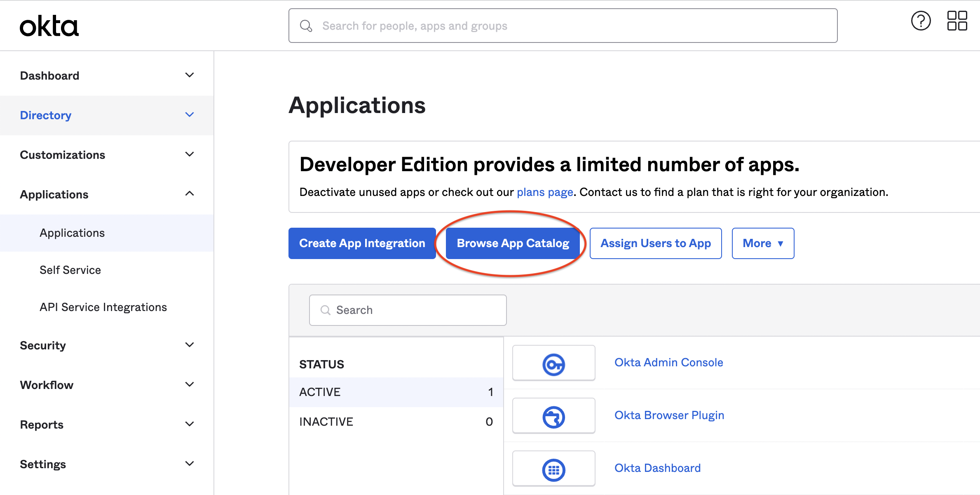Open the Okta Browser Plugin link

coord(669,415)
